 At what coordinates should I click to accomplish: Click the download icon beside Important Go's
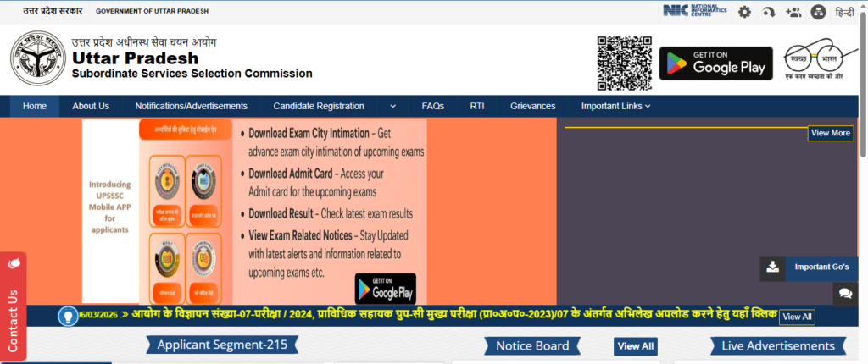coord(772,267)
